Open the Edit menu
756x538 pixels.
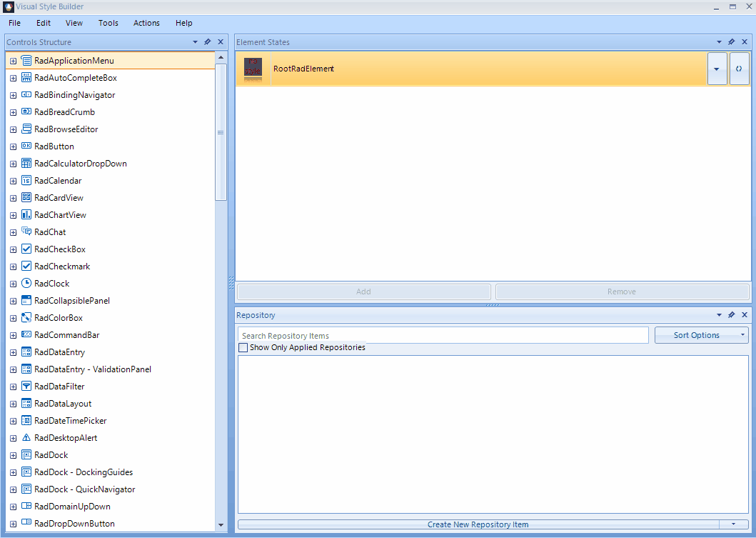click(x=44, y=23)
